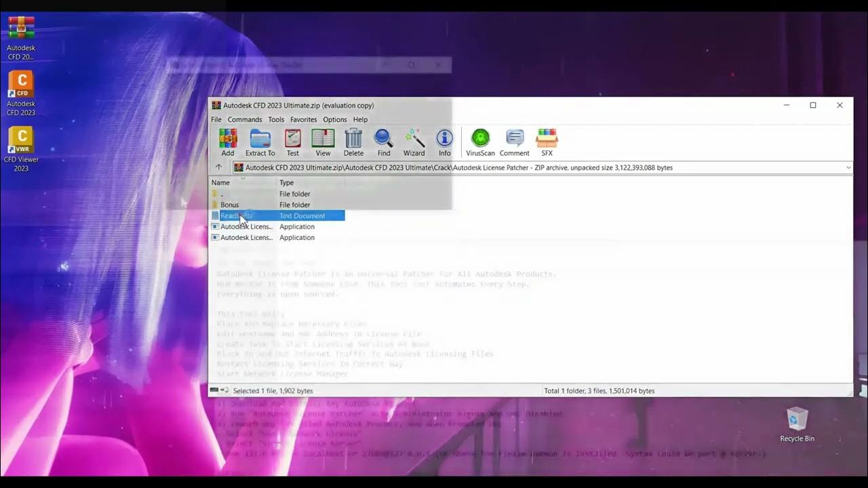Select the Bonus folder row
868x488 pixels.
coord(277,205)
